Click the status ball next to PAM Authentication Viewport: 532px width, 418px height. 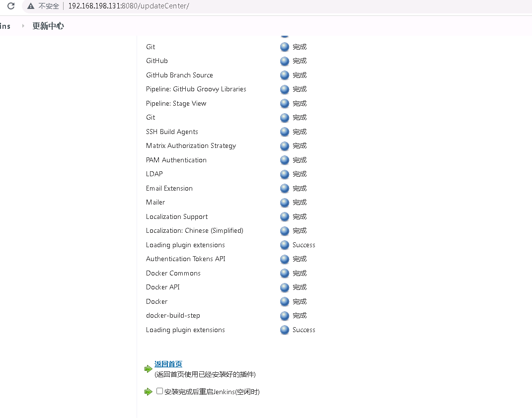pos(285,160)
